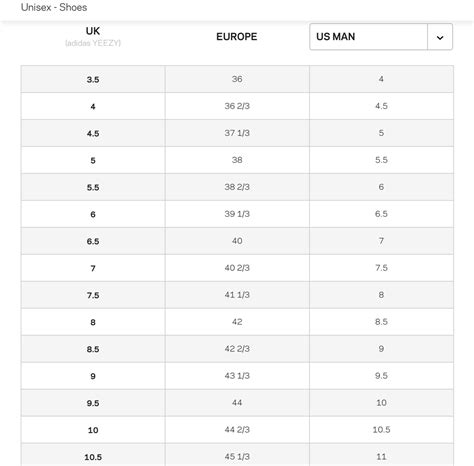The width and height of the screenshot is (474, 466).
Task: Click Europe size 41 1/3 cell
Action: coord(237,295)
